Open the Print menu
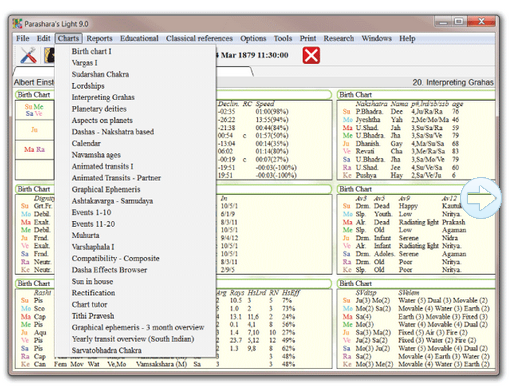Image resolution: width=518 pixels, height=392 pixels. 308,38
